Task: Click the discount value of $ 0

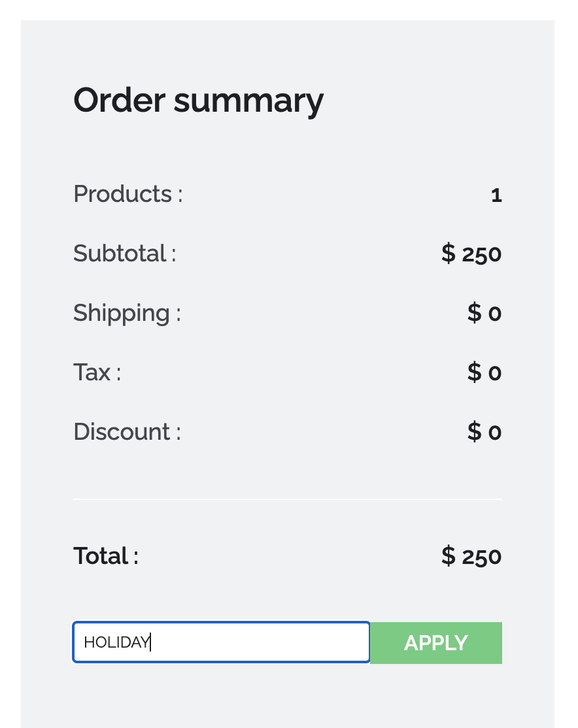Action: tap(484, 431)
